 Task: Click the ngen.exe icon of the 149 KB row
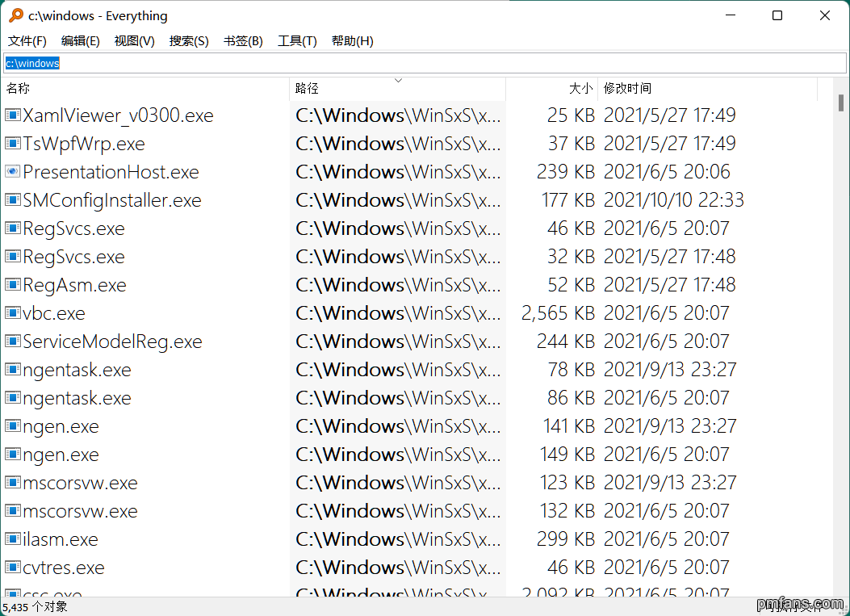(x=12, y=454)
